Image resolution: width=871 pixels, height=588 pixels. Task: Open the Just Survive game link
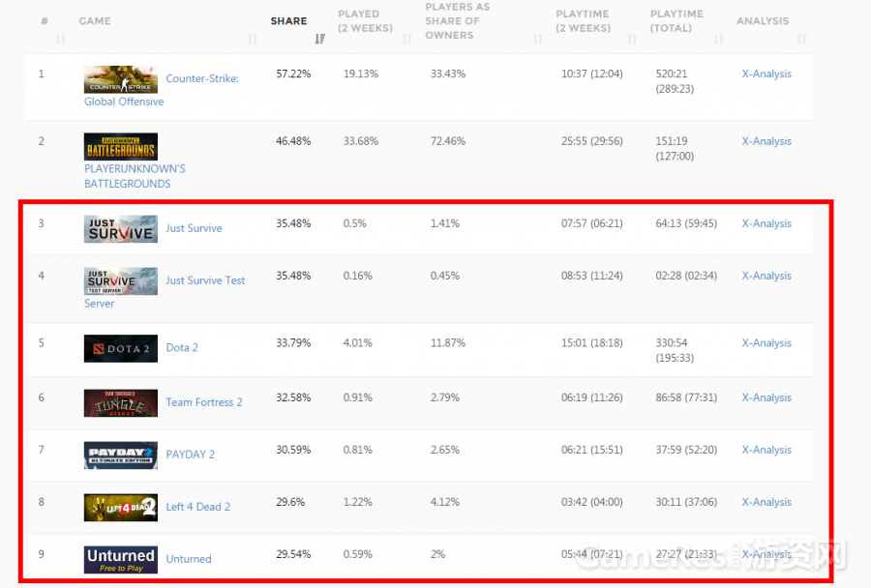click(x=194, y=229)
